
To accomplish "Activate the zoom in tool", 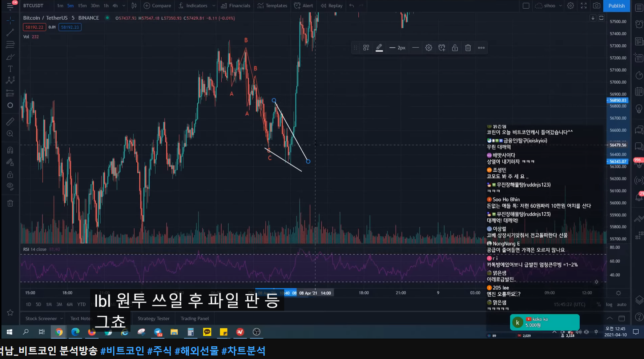I will [10, 134].
